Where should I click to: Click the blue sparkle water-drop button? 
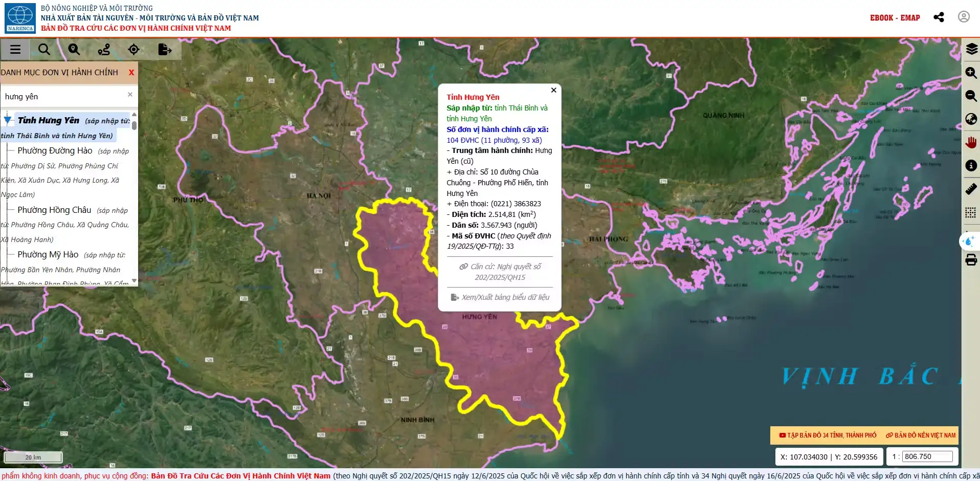coord(969,241)
